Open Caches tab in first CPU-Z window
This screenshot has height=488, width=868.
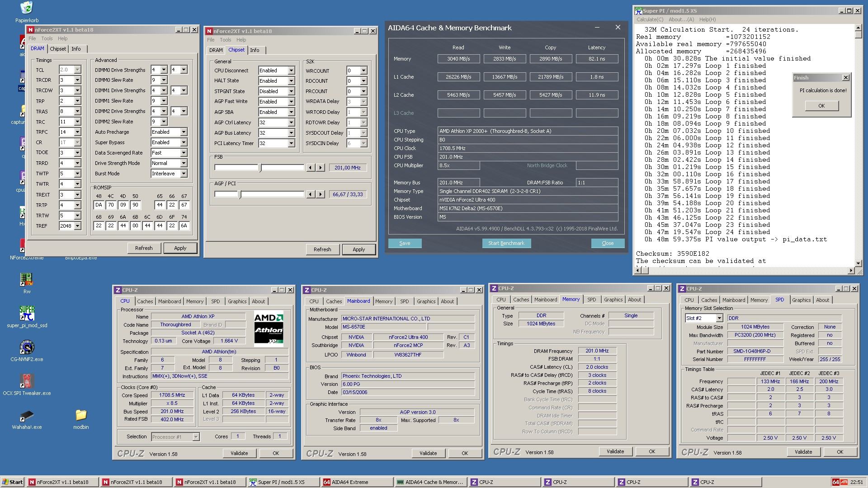click(x=145, y=301)
